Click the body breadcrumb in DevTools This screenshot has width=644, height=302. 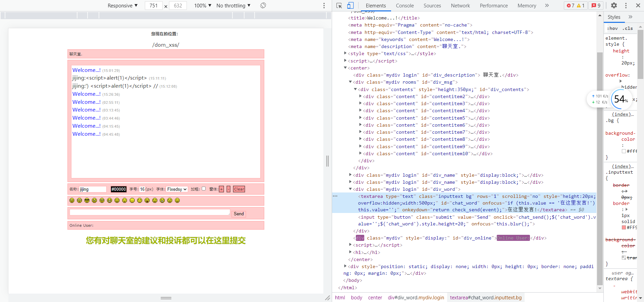[x=357, y=298]
